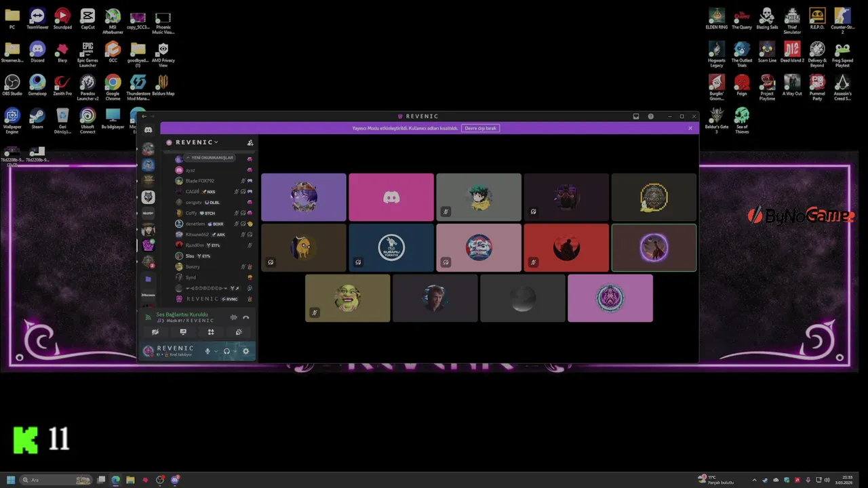Disconnect from voice with hang-up icon

pos(245,317)
